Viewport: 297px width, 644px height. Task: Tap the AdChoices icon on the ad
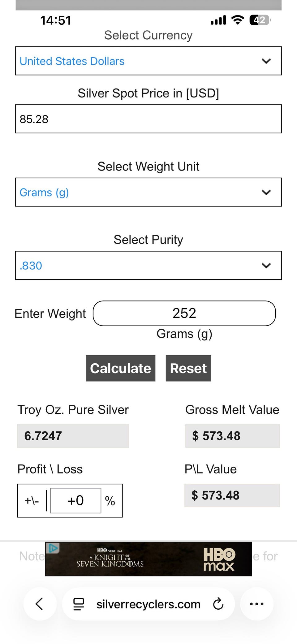[x=53, y=548]
